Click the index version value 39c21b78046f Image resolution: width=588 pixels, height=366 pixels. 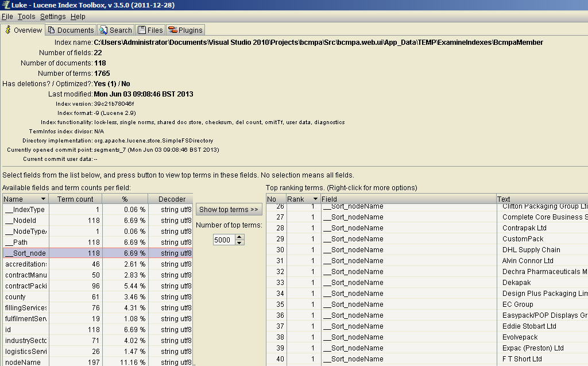114,103
